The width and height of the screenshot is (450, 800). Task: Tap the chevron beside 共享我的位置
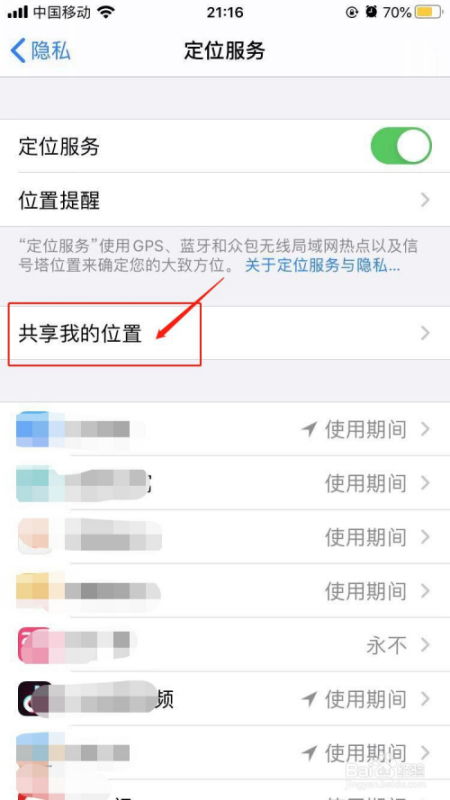point(425,333)
